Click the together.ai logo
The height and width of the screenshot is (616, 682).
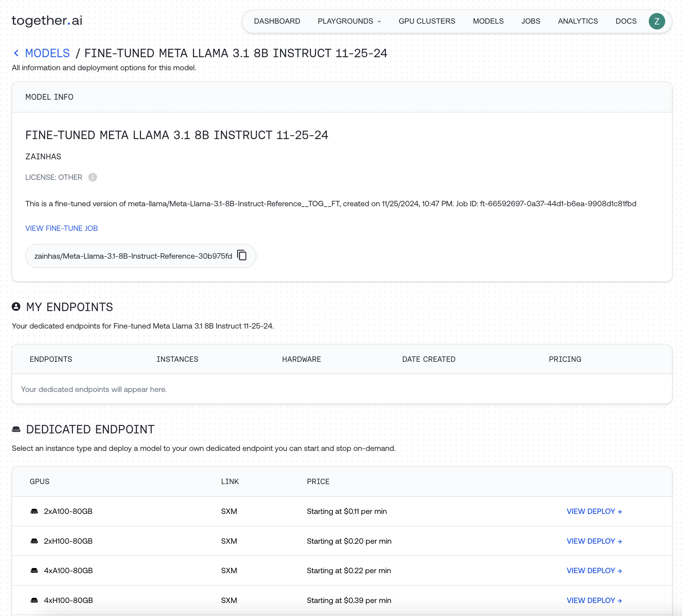47,21
